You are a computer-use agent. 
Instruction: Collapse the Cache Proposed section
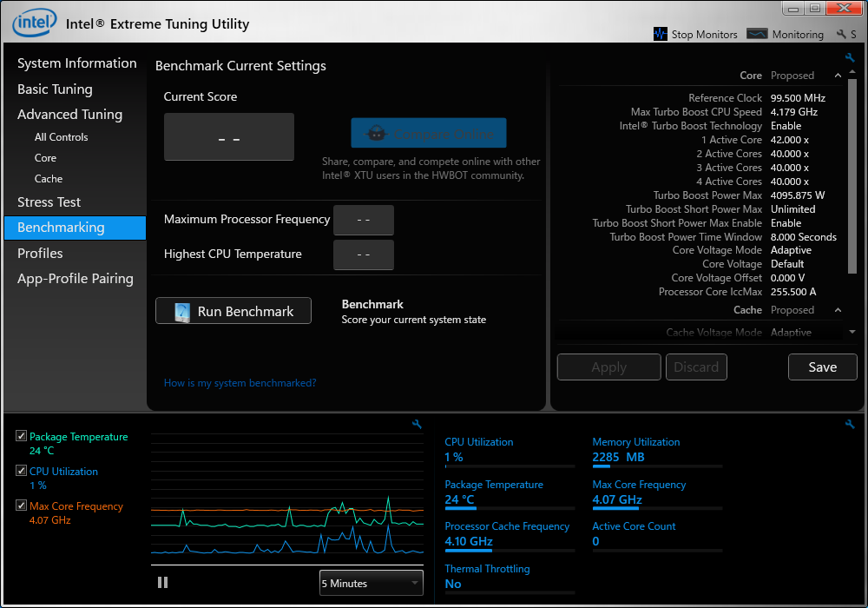coord(838,310)
